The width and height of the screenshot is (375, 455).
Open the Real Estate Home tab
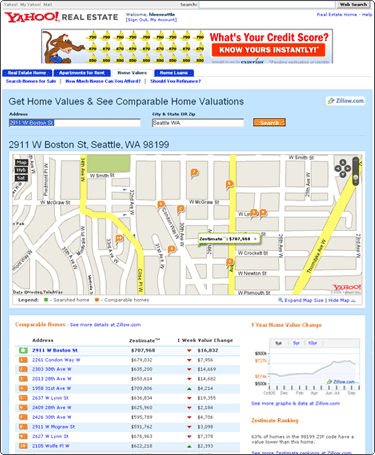(x=27, y=73)
